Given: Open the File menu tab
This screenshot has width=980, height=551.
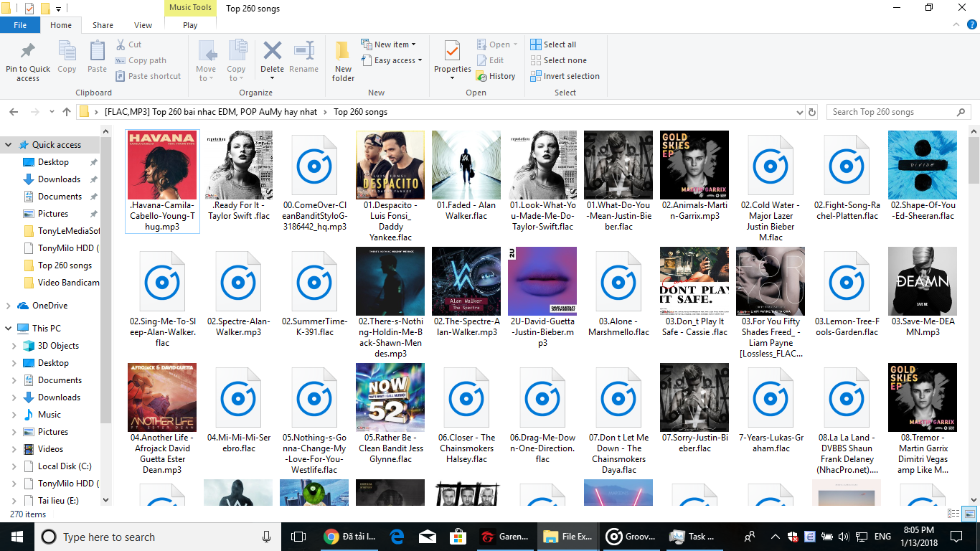Looking at the screenshot, I should click(x=20, y=25).
